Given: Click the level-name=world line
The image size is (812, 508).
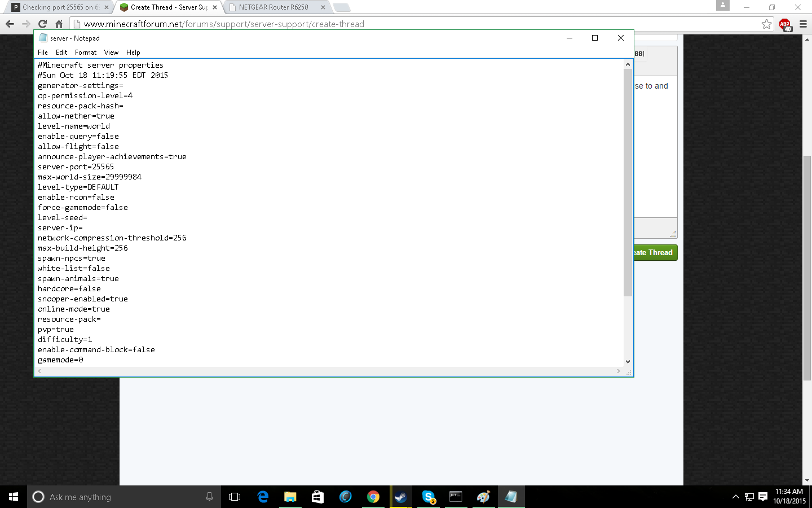Looking at the screenshot, I should point(74,126).
